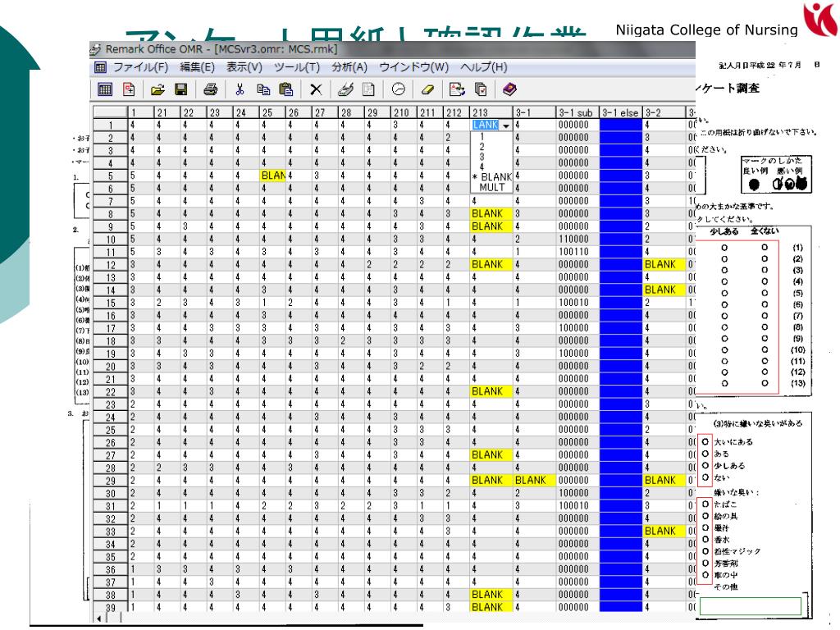Open the ファイル(F) menu

[x=140, y=67]
